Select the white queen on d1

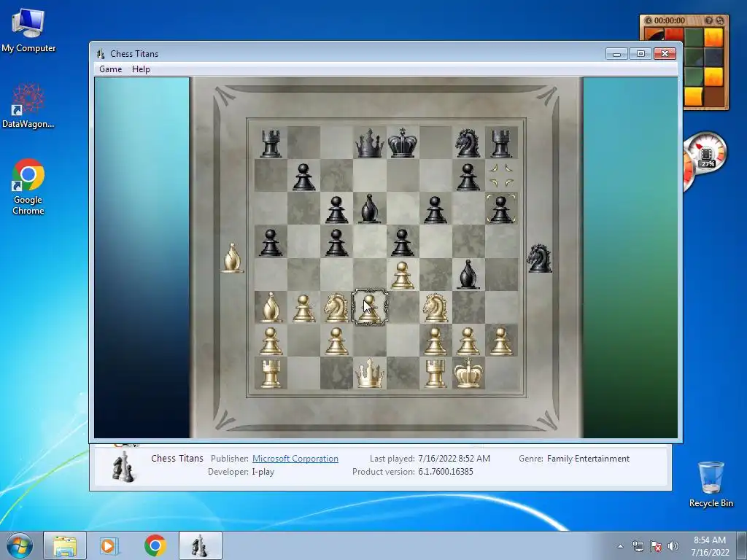[370, 373]
